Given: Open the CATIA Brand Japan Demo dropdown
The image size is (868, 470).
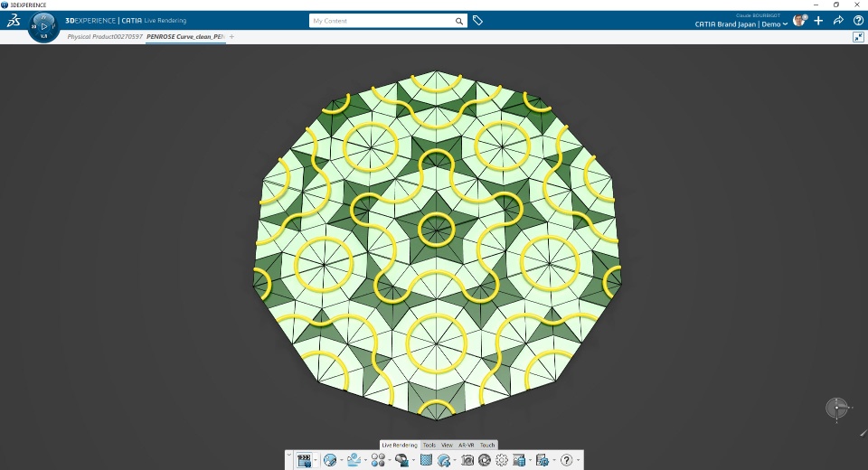Looking at the screenshot, I should [741, 24].
